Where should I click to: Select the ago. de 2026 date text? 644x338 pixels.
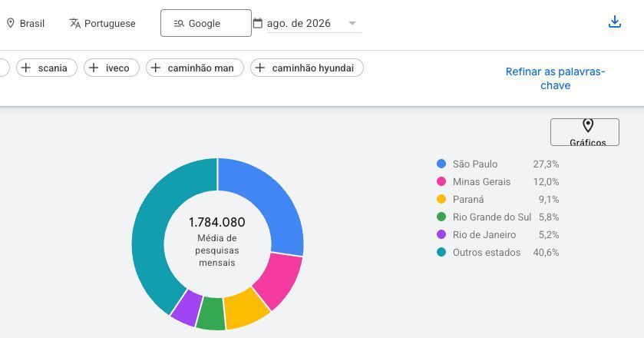coord(299,24)
